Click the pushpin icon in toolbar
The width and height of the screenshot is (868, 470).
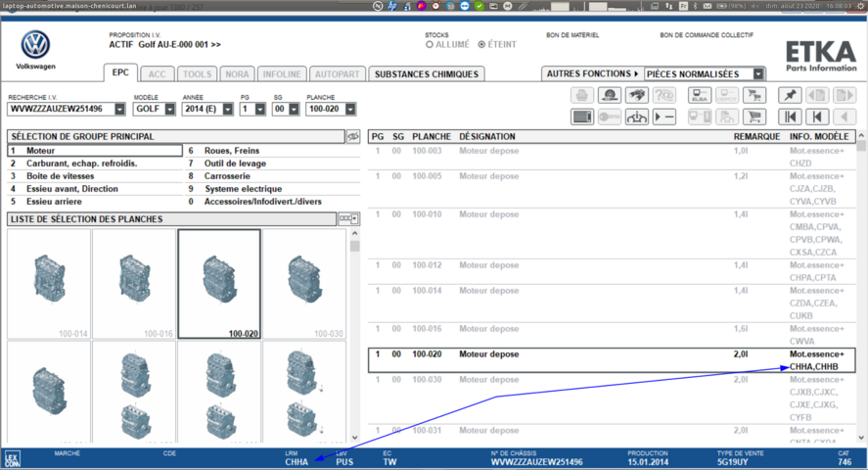coord(790,95)
